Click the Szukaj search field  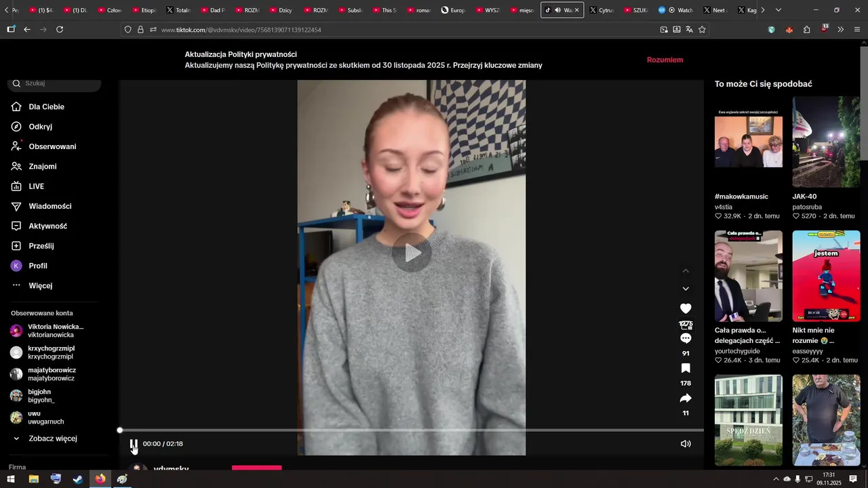pyautogui.click(x=54, y=83)
